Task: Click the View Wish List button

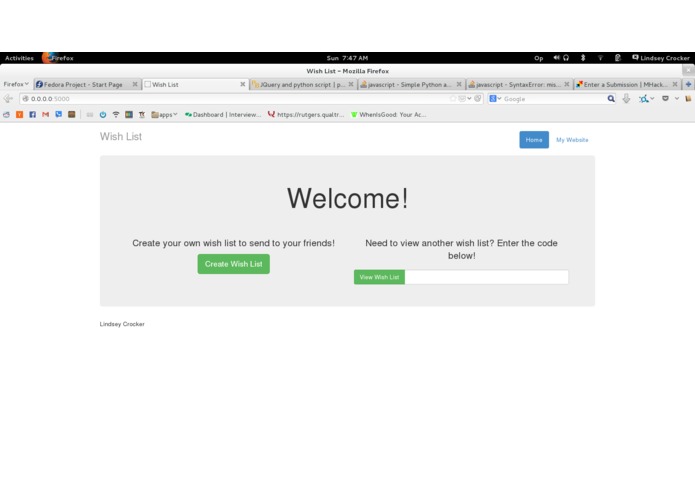Action: tap(379, 277)
